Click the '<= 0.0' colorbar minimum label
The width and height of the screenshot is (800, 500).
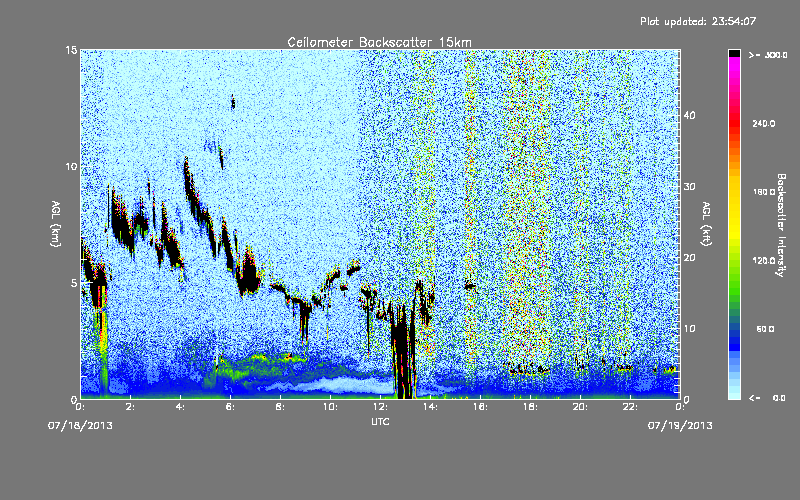point(767,398)
